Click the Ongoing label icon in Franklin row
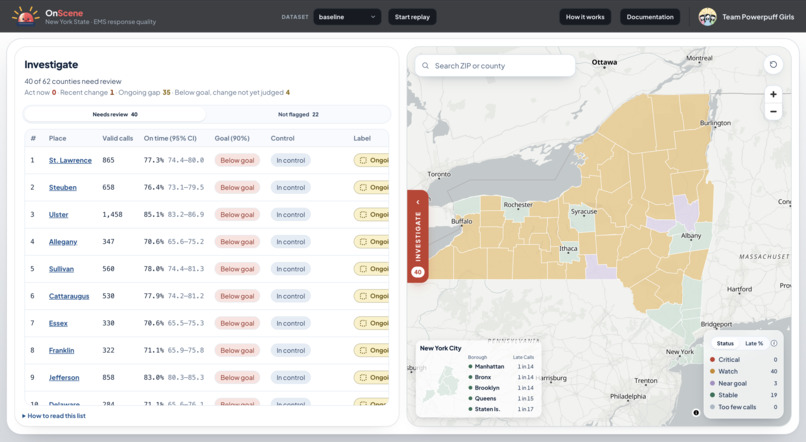Image resolution: width=806 pixels, height=442 pixels. coord(363,351)
